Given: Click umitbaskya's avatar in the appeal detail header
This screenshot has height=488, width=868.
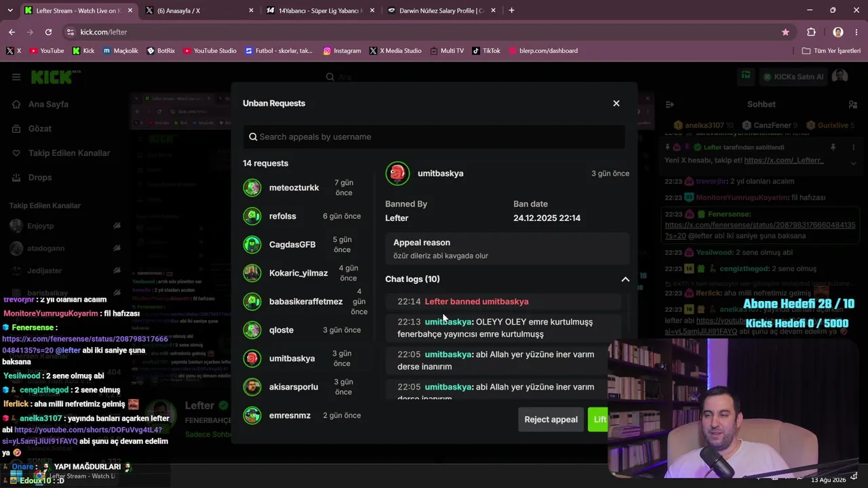Looking at the screenshot, I should 397,174.
